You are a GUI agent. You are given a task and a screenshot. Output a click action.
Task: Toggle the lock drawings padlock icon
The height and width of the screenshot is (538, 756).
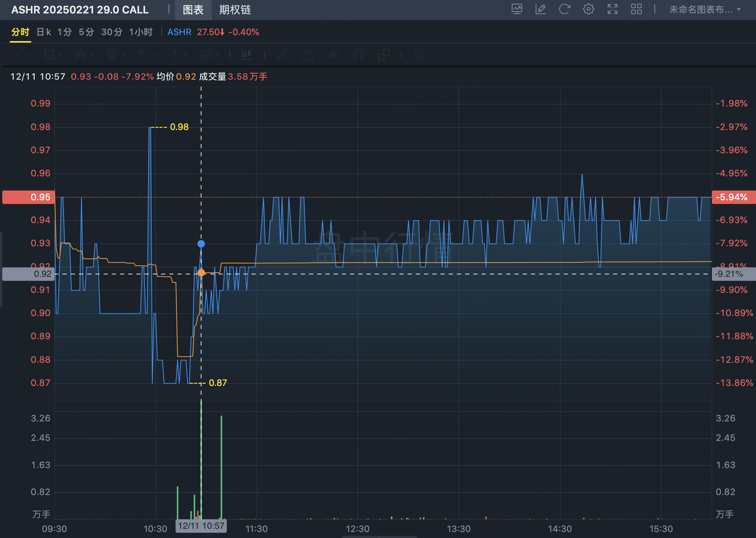pyautogui.click(x=308, y=55)
